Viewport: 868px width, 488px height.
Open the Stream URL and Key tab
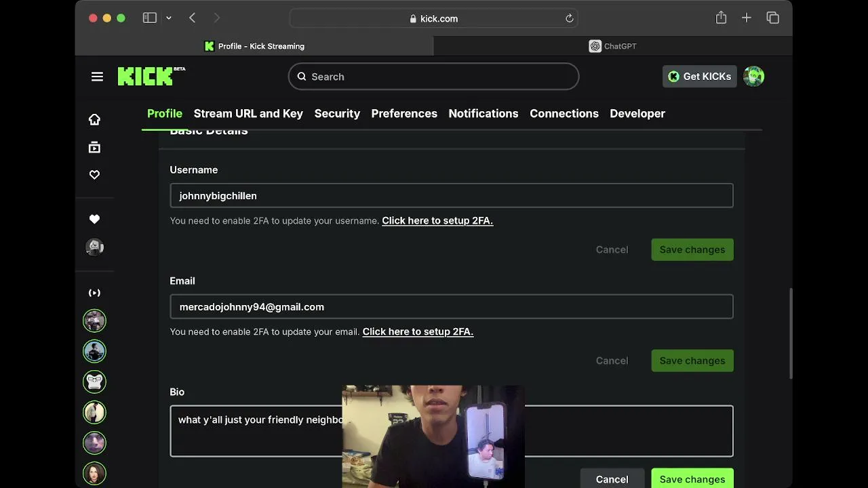coord(248,113)
